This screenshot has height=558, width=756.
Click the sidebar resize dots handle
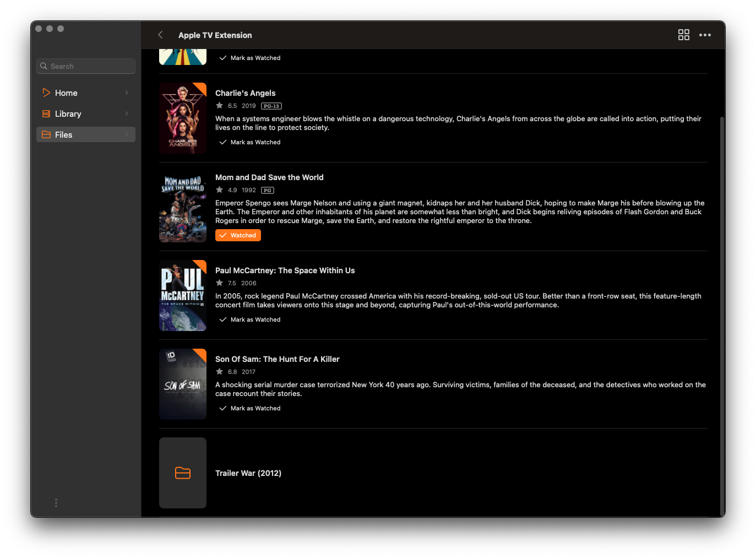(x=56, y=503)
